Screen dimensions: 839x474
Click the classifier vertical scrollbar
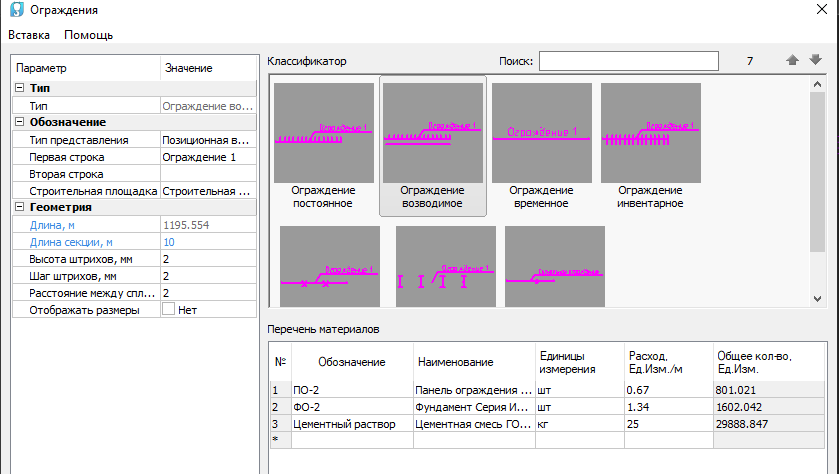817,180
